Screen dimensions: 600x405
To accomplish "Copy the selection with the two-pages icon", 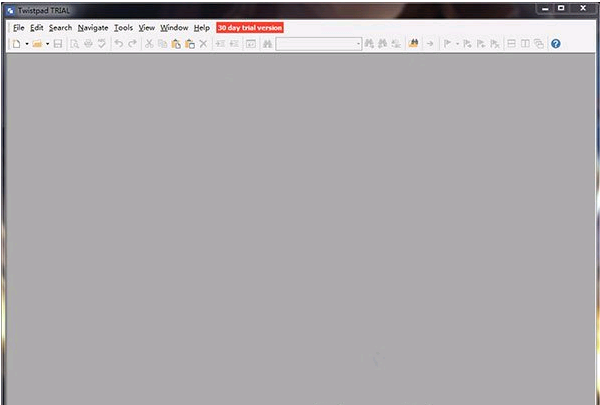I will tap(163, 44).
